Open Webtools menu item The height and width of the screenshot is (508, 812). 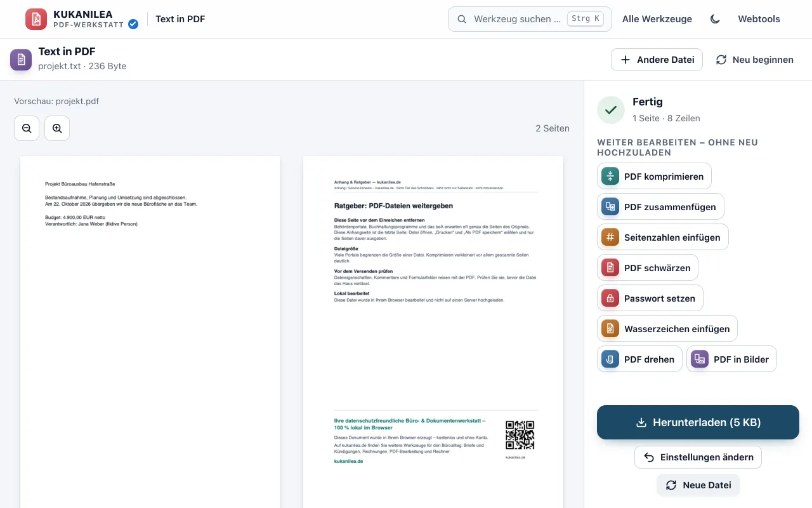click(x=759, y=19)
